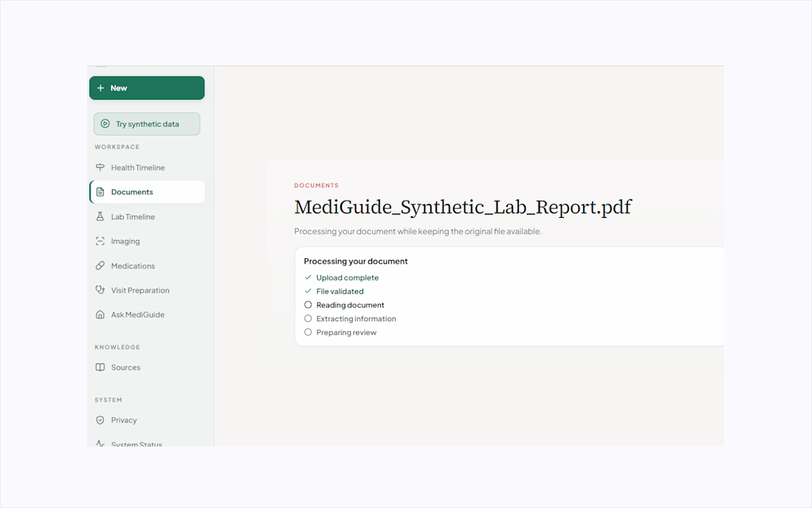This screenshot has width=812, height=508.
Task: Open Privacy settings page
Action: [147, 420]
